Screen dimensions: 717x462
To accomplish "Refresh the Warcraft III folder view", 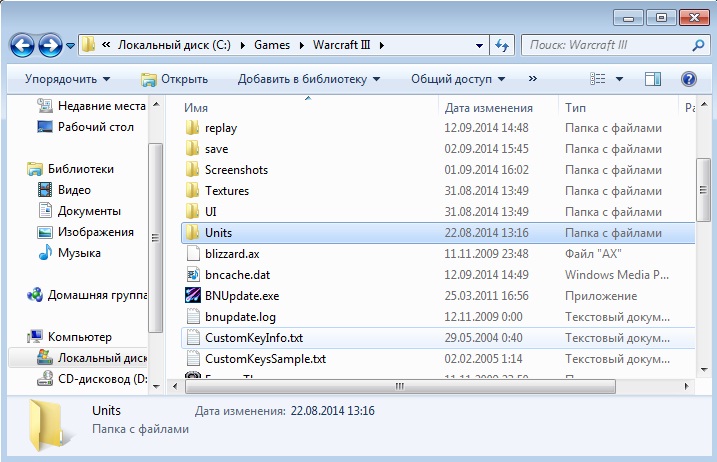I will click(x=502, y=45).
